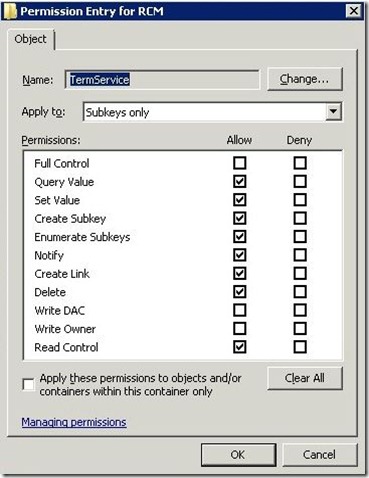Click the Permissions: label
The height and width of the screenshot is (478, 369).
[x=51, y=140]
